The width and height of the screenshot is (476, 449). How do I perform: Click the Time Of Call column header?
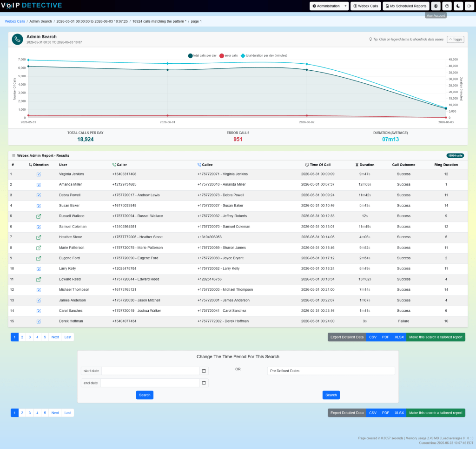pyautogui.click(x=318, y=165)
